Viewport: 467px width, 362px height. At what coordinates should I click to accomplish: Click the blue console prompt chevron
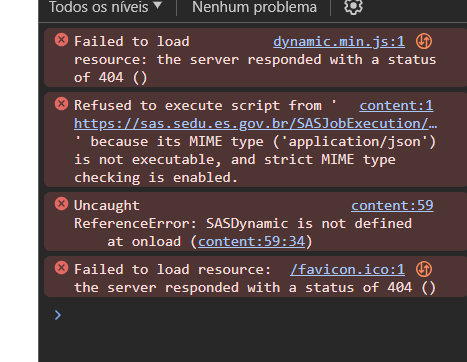coord(58,315)
